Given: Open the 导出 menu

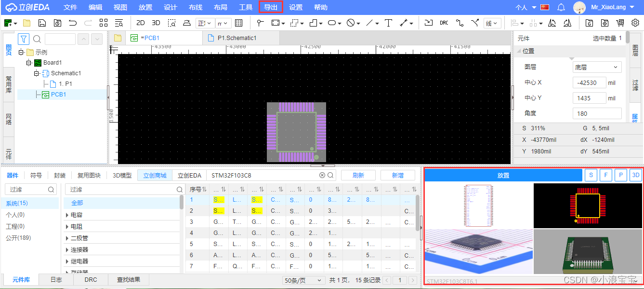Looking at the screenshot, I should coord(271,7).
